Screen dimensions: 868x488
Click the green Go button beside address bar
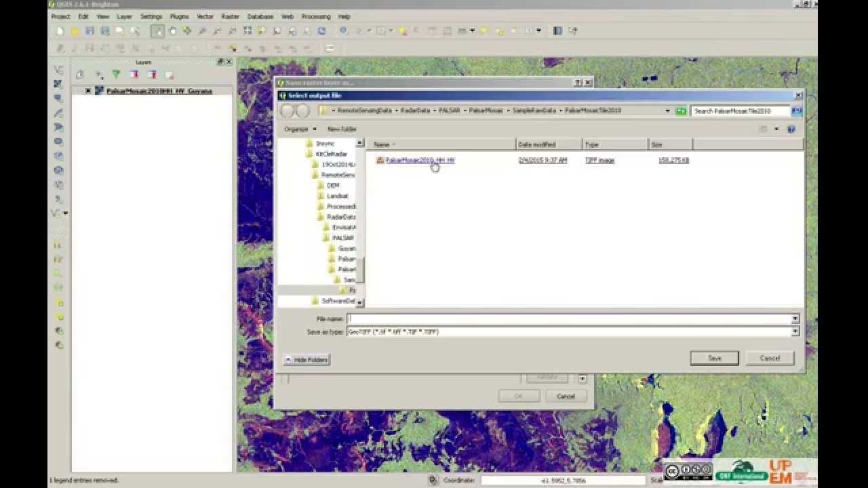681,110
